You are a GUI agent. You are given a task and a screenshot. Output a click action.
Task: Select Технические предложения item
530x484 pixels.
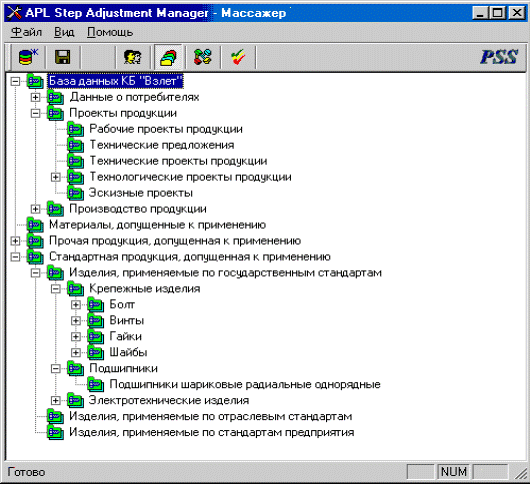coord(162,145)
